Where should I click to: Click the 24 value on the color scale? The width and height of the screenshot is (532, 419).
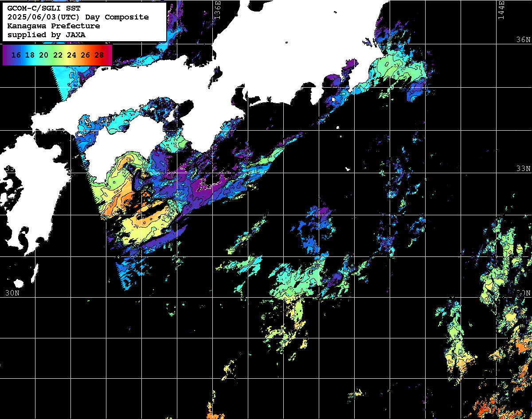(71, 55)
